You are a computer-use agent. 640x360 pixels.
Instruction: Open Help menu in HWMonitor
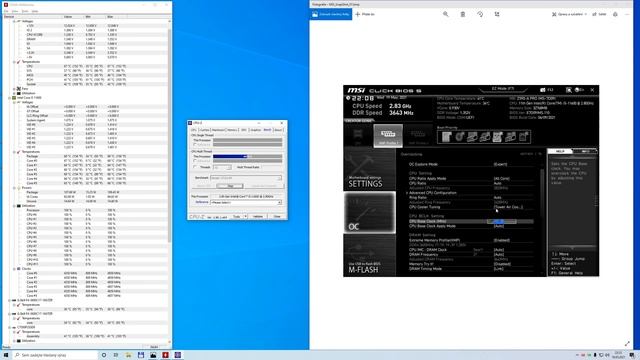pos(35,11)
